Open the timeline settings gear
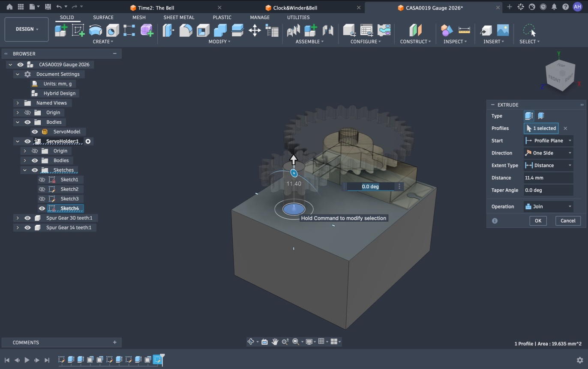Viewport: 588px width, 369px height. tap(580, 360)
